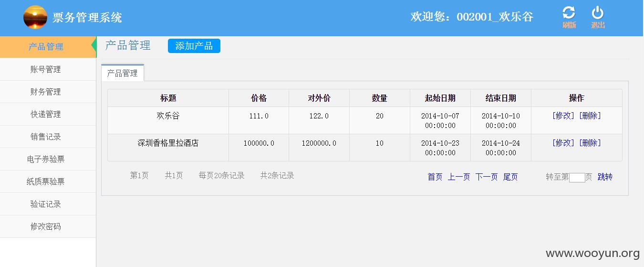This screenshot has height=267, width=644.
Task: Click the 对外价 column header
Action: click(x=319, y=98)
